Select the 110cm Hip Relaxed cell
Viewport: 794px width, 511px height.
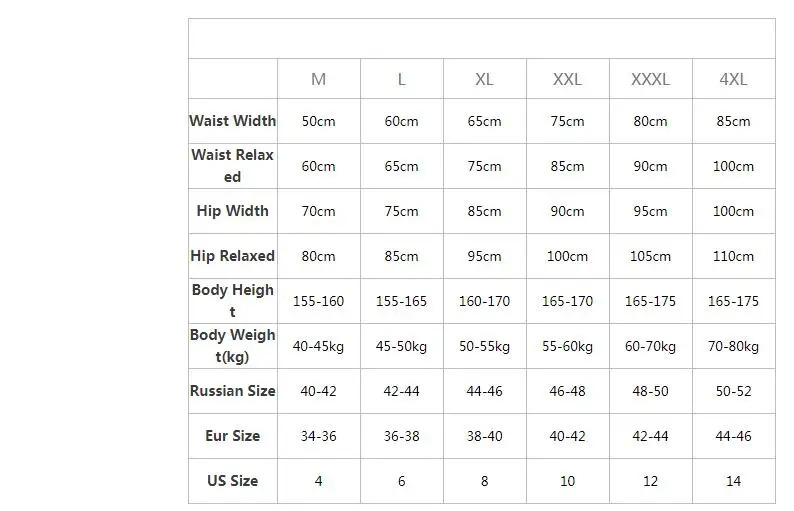click(733, 256)
